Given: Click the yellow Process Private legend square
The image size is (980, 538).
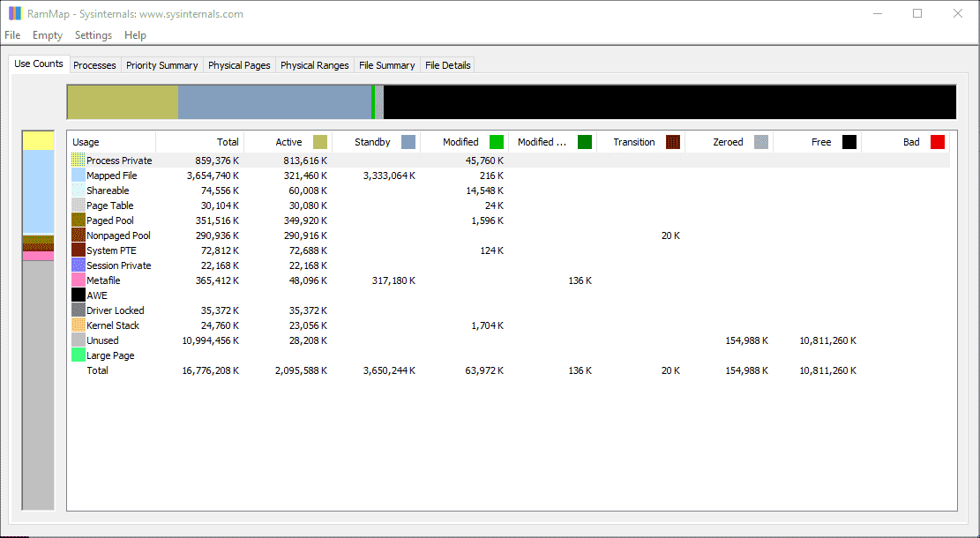Looking at the screenshot, I should tap(77, 160).
